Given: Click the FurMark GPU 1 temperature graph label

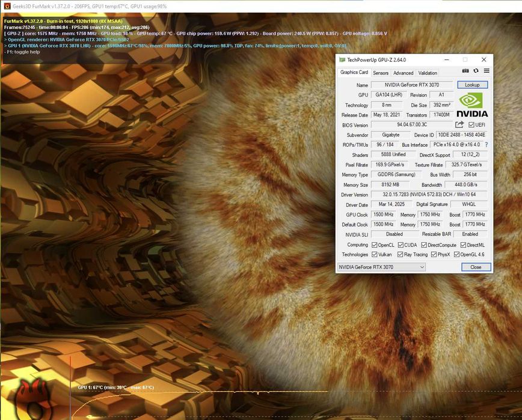Looking at the screenshot, I should coord(116,388).
